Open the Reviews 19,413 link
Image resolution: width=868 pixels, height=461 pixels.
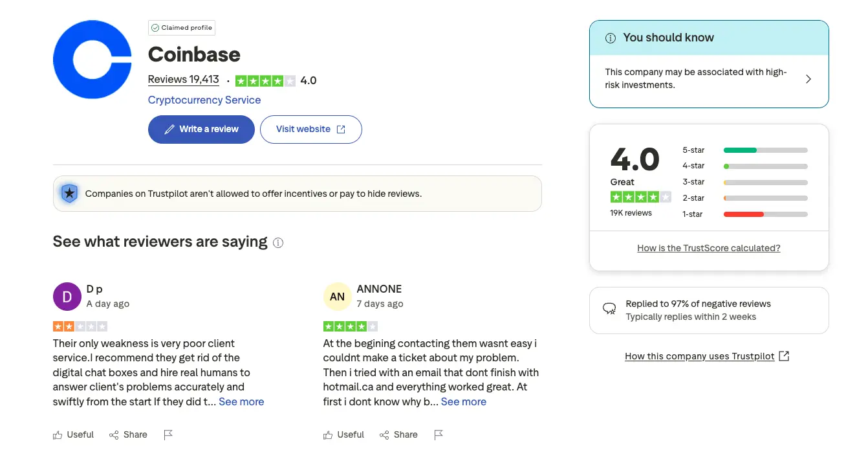coord(184,80)
